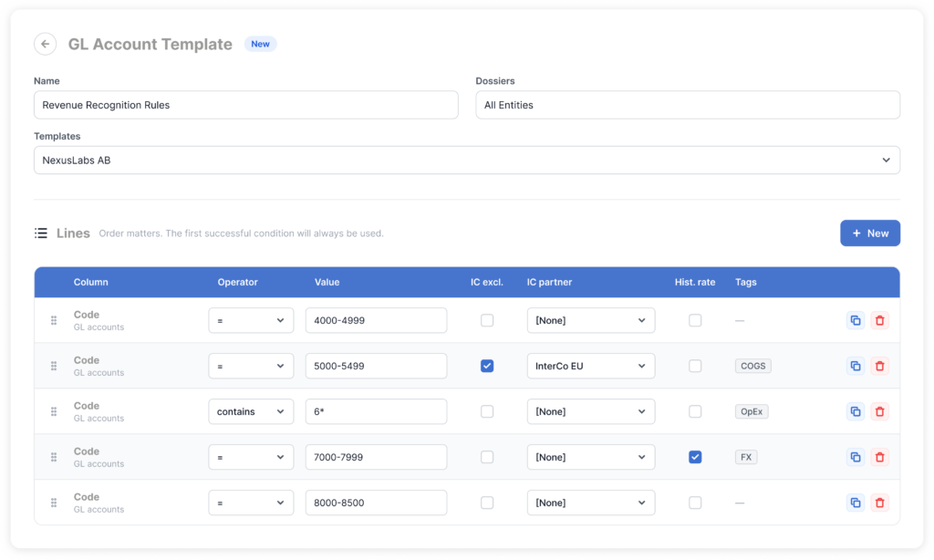
Task: Add a line with the New button
Action: 870,233
